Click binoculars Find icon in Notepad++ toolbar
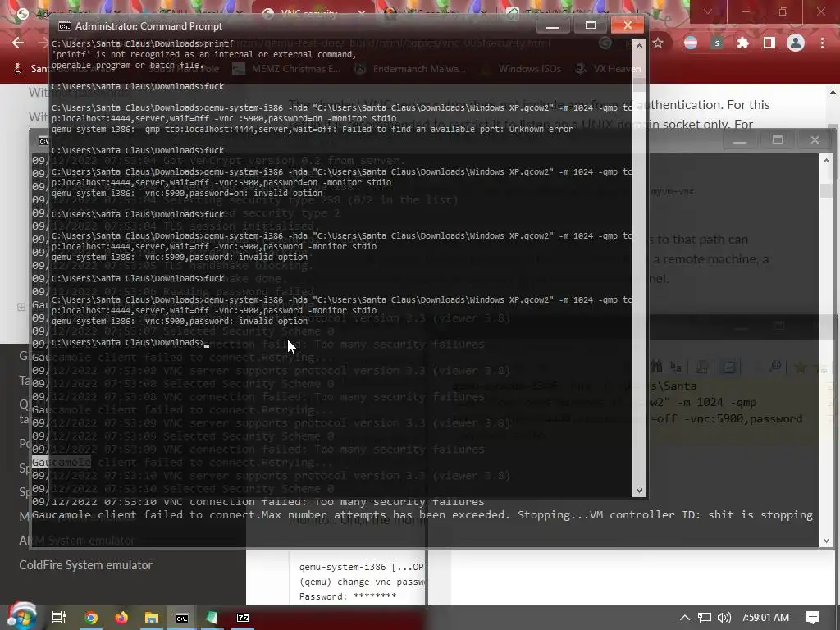The width and height of the screenshot is (840, 630). point(656,367)
